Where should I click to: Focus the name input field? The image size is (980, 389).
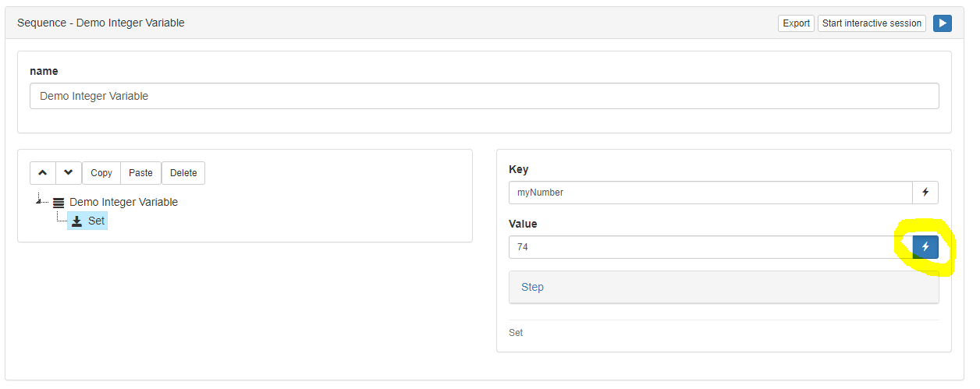click(x=484, y=97)
